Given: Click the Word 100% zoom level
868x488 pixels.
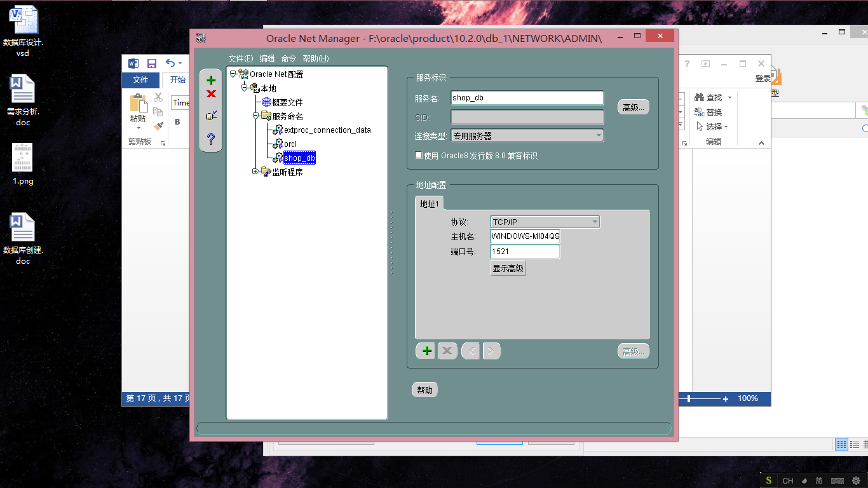Looking at the screenshot, I should (x=748, y=398).
